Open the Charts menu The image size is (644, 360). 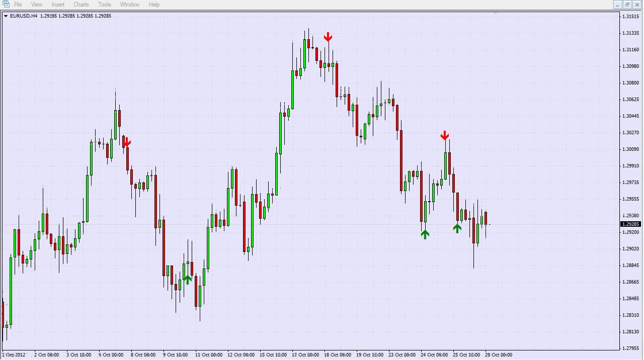coord(81,5)
